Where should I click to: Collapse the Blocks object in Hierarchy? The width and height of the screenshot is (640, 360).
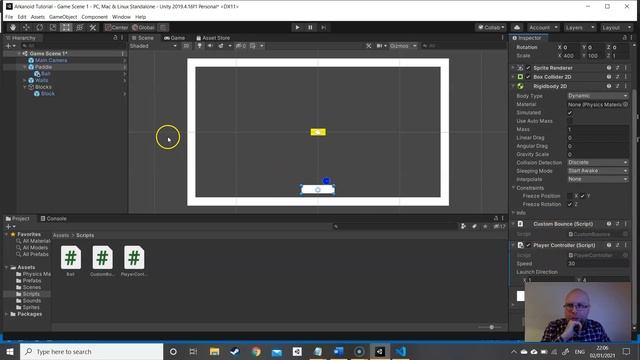tap(25, 87)
